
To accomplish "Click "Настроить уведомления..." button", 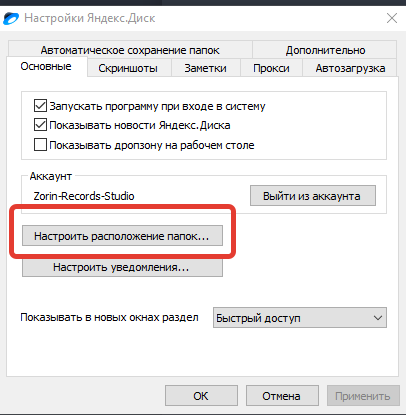I will coord(122,267).
